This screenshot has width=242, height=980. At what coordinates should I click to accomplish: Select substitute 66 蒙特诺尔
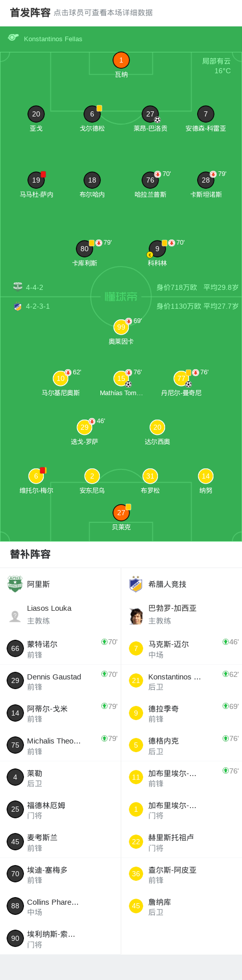tap(60, 649)
